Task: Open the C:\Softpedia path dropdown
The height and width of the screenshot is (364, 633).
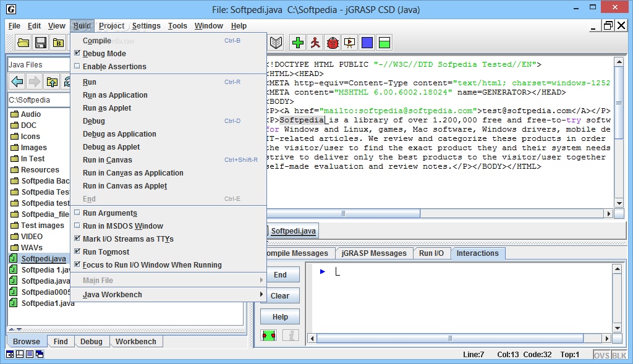Action: point(39,100)
